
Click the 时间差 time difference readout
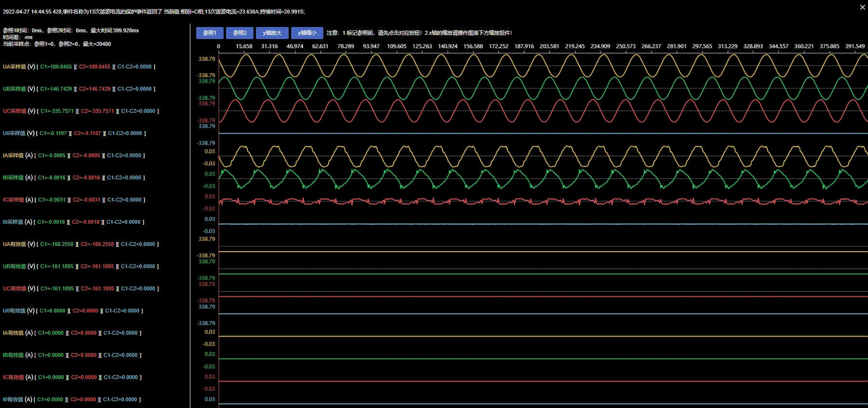18,37
